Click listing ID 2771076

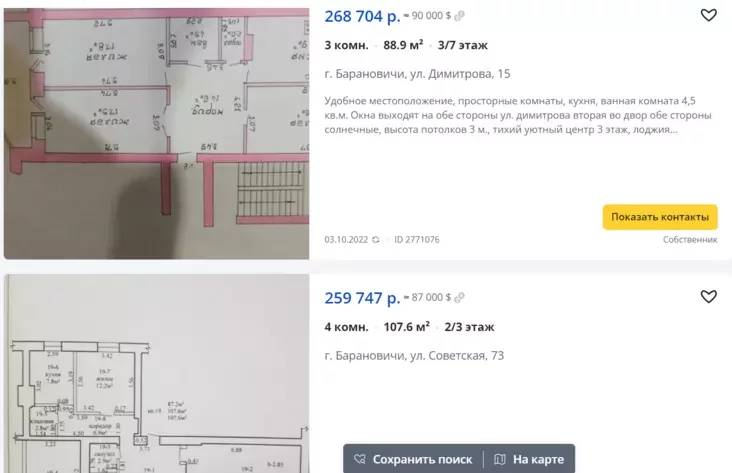pyautogui.click(x=416, y=240)
